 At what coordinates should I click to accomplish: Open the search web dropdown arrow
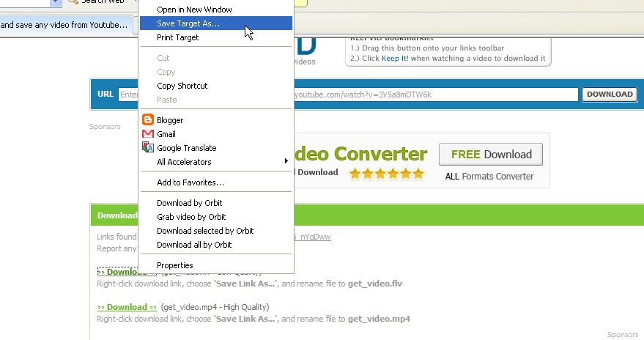[56, 2]
